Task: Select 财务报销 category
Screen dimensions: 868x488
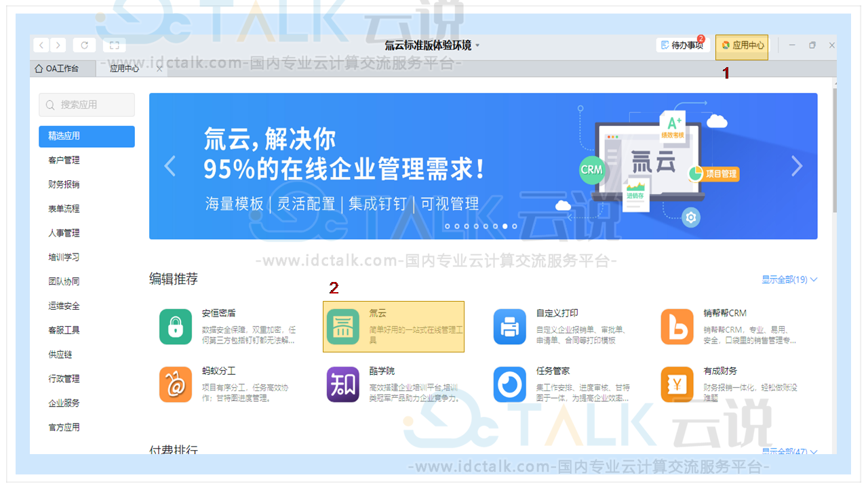Action: point(64,184)
